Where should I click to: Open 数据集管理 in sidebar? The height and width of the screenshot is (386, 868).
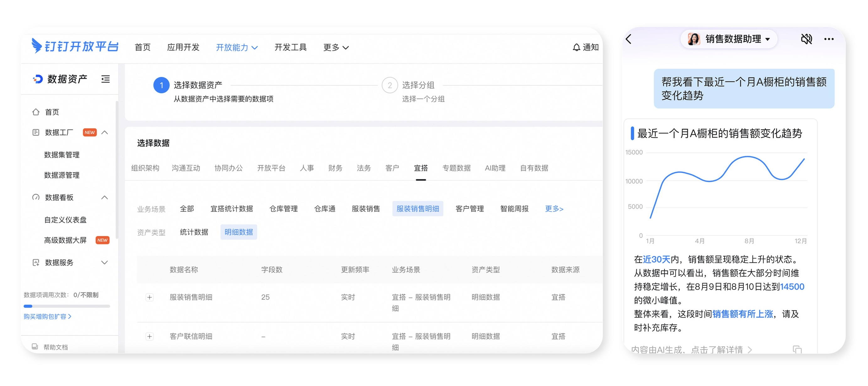(x=62, y=155)
